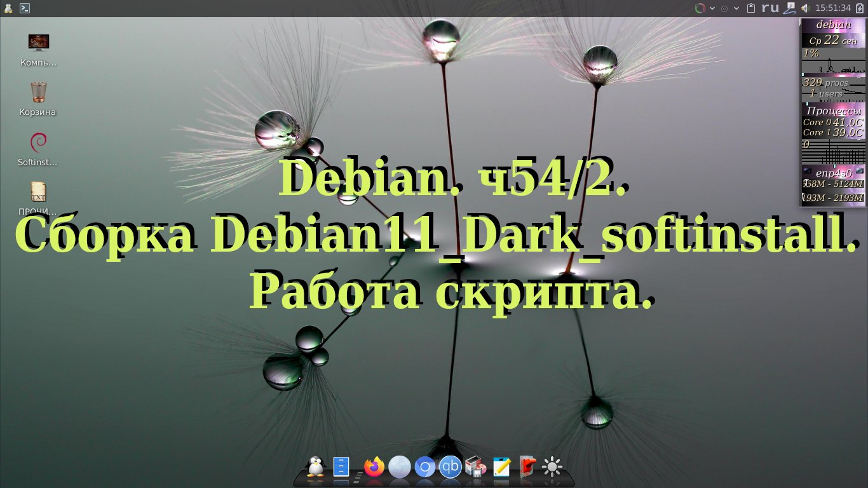Open the software installer disk icon in dock

coord(475,467)
